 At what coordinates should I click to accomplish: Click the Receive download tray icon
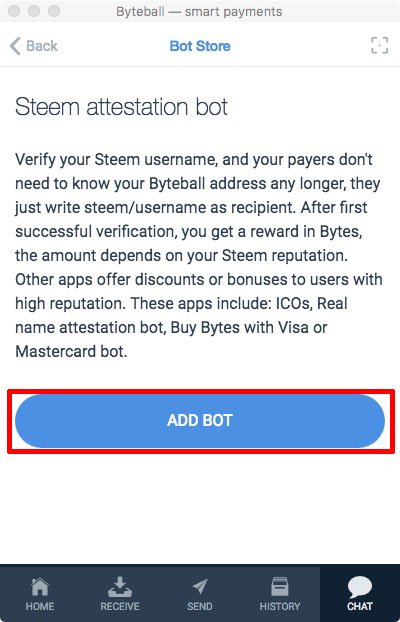click(x=120, y=587)
